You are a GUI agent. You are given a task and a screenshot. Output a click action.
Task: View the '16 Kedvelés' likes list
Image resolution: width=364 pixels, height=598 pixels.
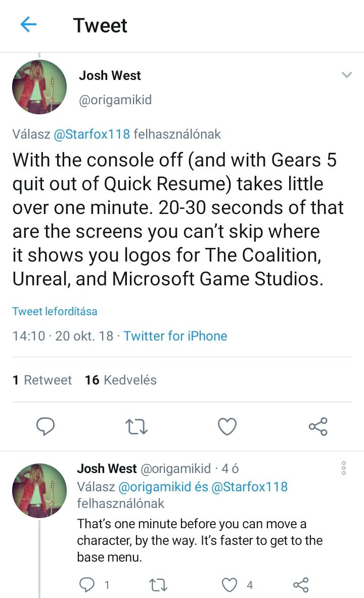(x=121, y=380)
